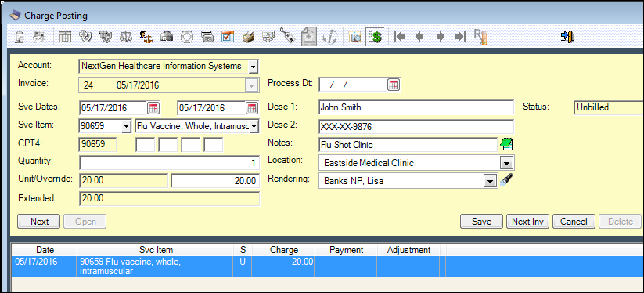Click the 20.00 charge cell in row
Screen dimensions: 644x293
[x=284, y=266]
